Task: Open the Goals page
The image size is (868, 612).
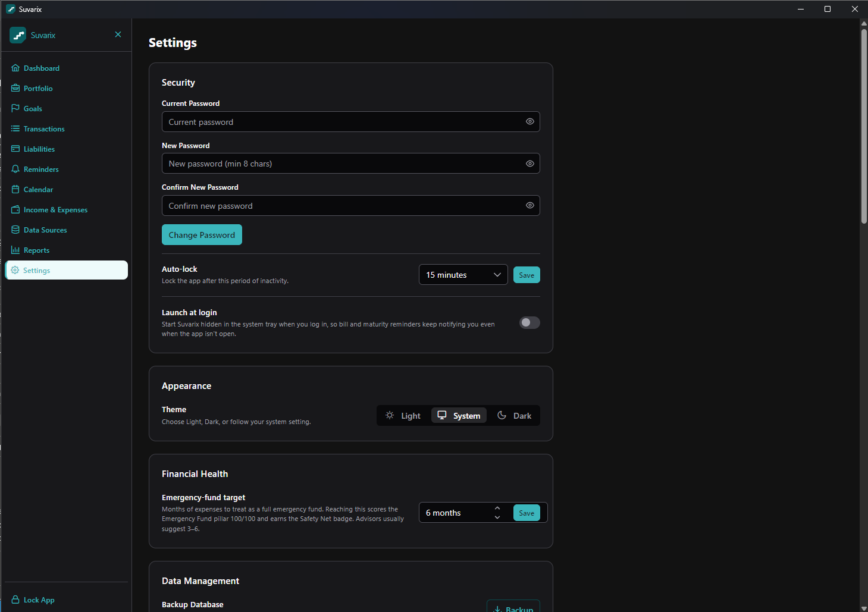Action: [67, 108]
